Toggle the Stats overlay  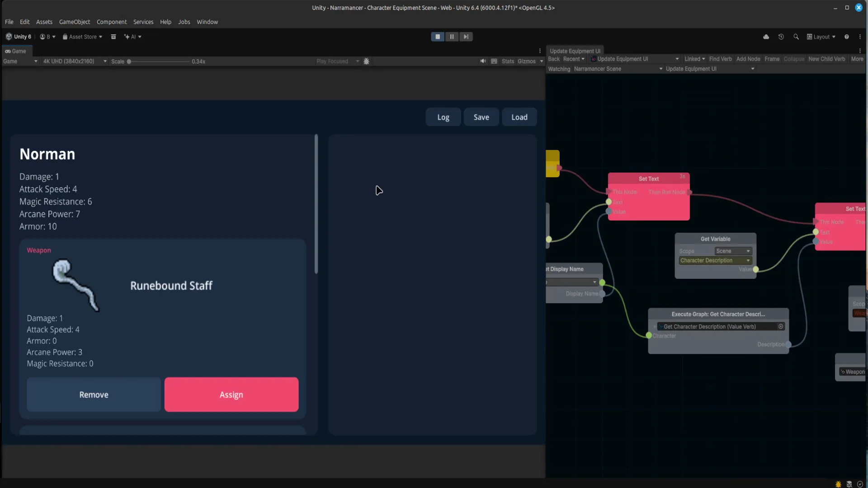(508, 61)
